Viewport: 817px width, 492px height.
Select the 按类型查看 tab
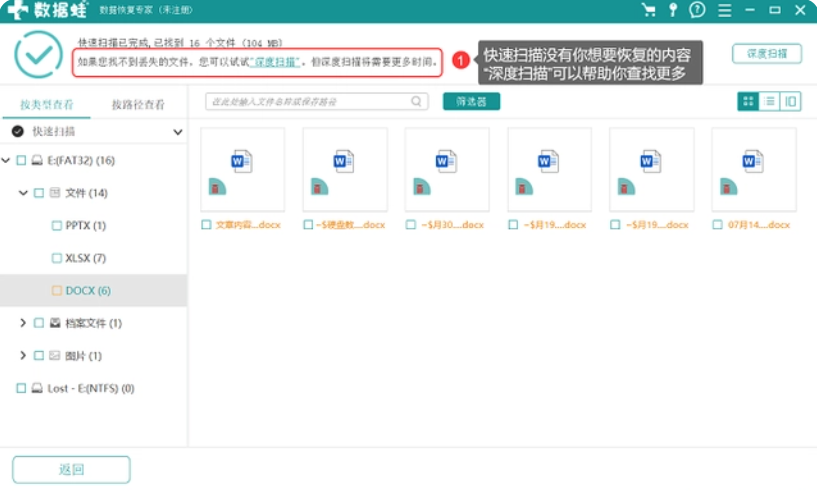pyautogui.click(x=46, y=104)
